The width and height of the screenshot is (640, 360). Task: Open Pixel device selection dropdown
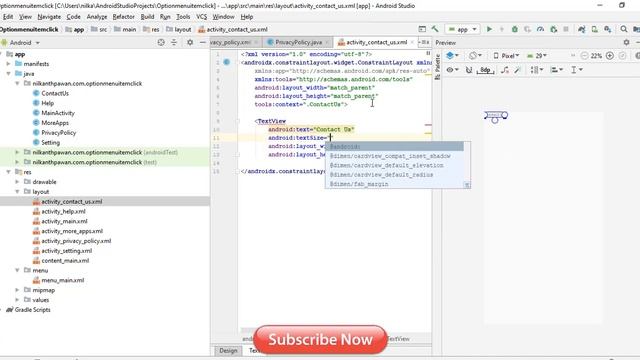tap(506, 56)
